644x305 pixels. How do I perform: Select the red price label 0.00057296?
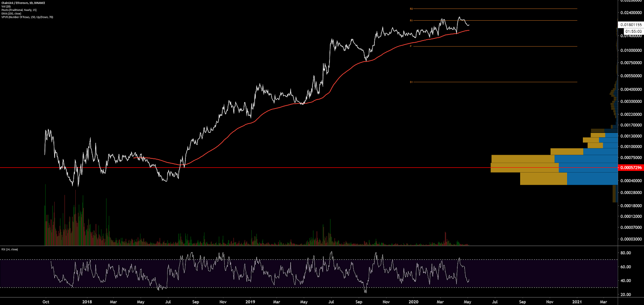pos(631,167)
